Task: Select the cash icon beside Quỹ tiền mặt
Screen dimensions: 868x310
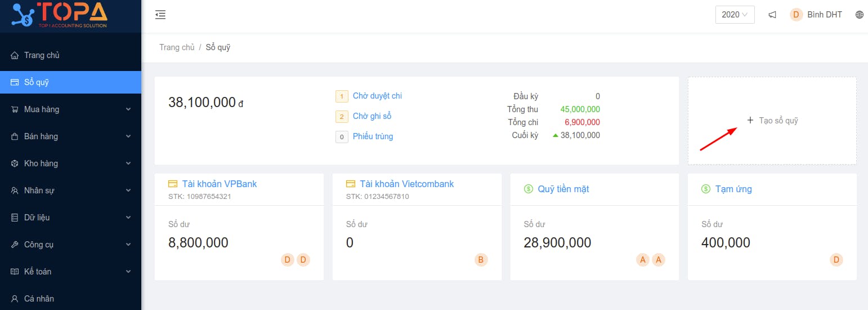Action: pyautogui.click(x=528, y=189)
